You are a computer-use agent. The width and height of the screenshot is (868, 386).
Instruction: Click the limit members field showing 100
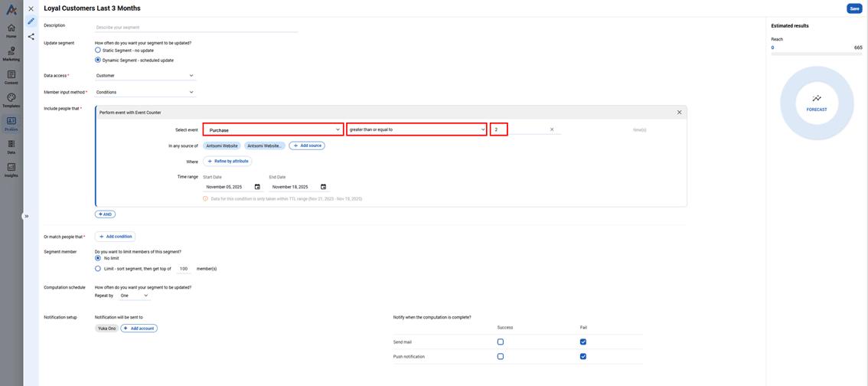pyautogui.click(x=184, y=269)
